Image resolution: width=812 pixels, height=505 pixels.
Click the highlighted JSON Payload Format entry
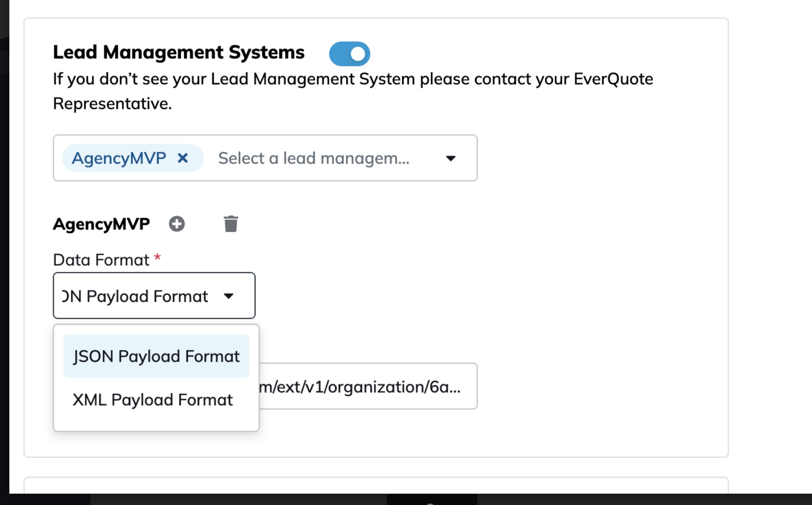pyautogui.click(x=156, y=356)
